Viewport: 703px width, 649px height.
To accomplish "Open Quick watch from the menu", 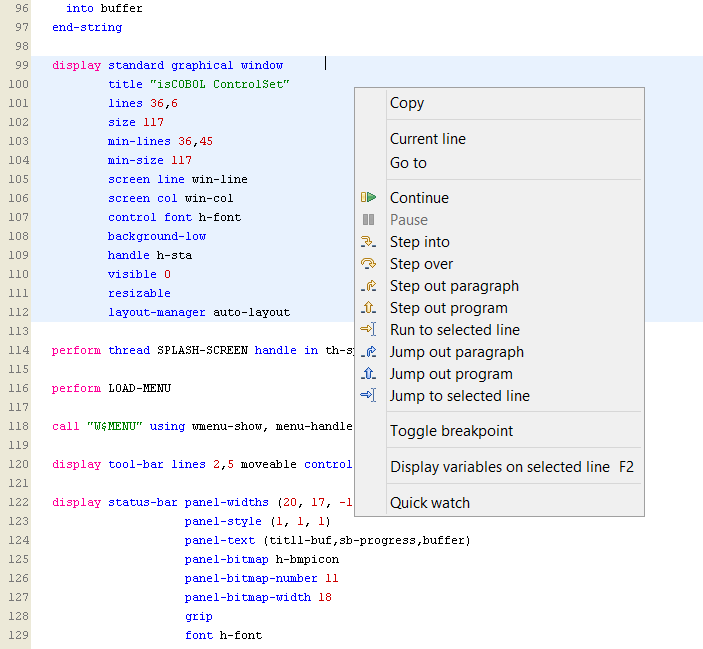I will [430, 503].
